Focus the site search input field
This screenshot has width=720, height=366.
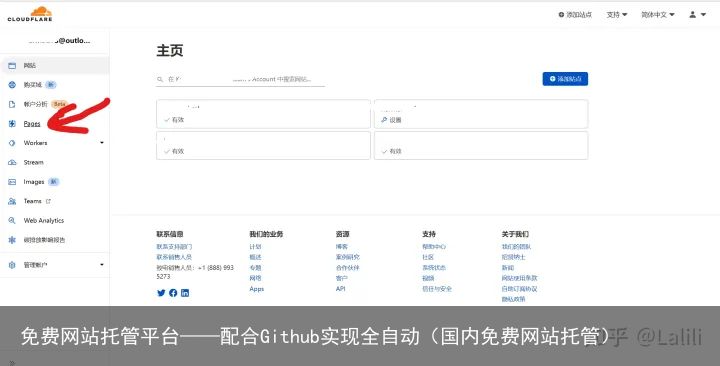pos(241,79)
